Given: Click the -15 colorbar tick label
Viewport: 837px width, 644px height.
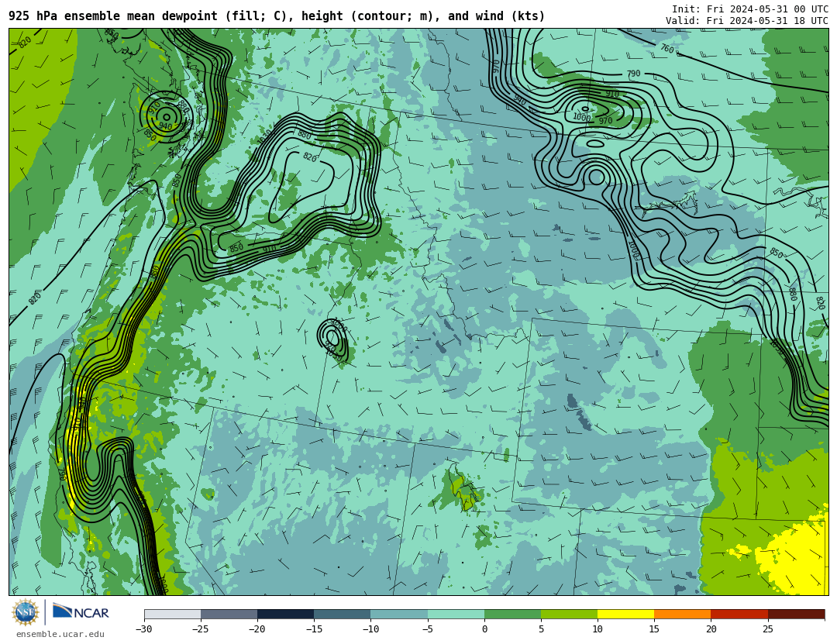Looking at the screenshot, I should [x=313, y=629].
